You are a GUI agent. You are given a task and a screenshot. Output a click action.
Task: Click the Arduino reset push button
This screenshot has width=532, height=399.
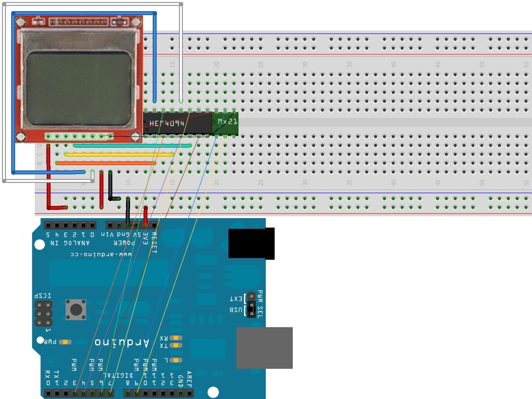(76, 309)
